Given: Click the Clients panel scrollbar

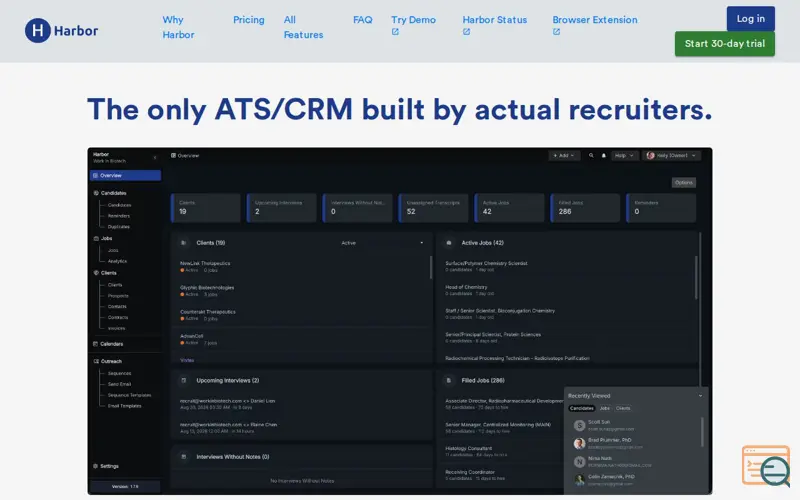Looking at the screenshot, I should [431, 267].
